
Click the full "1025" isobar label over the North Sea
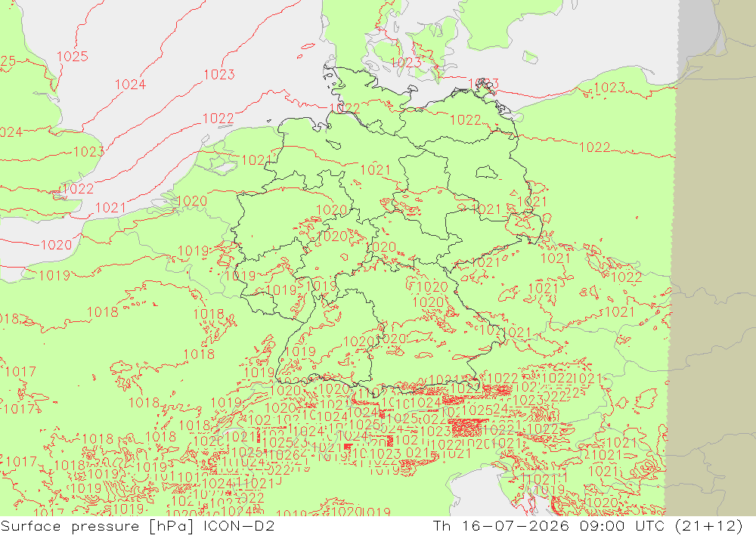(73, 57)
